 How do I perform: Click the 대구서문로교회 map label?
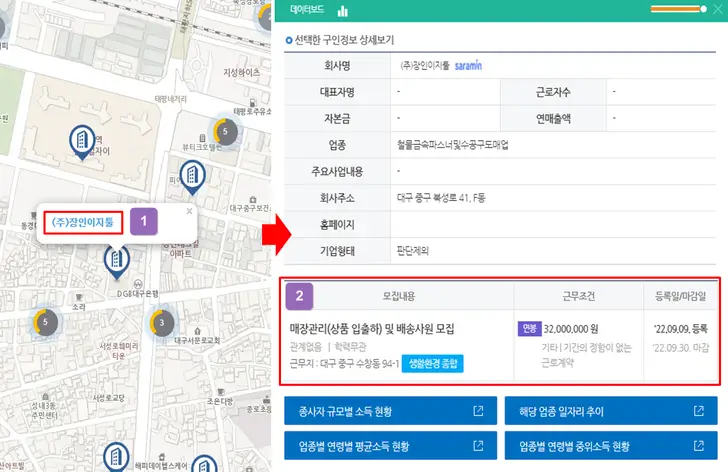(x=197, y=340)
